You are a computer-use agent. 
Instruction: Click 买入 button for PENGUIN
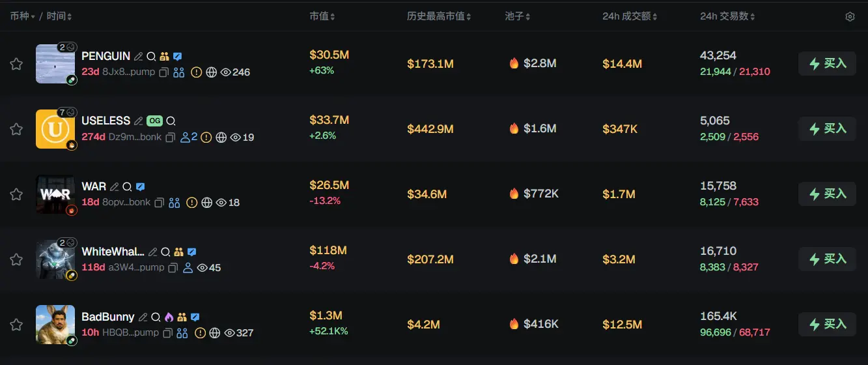tap(827, 64)
